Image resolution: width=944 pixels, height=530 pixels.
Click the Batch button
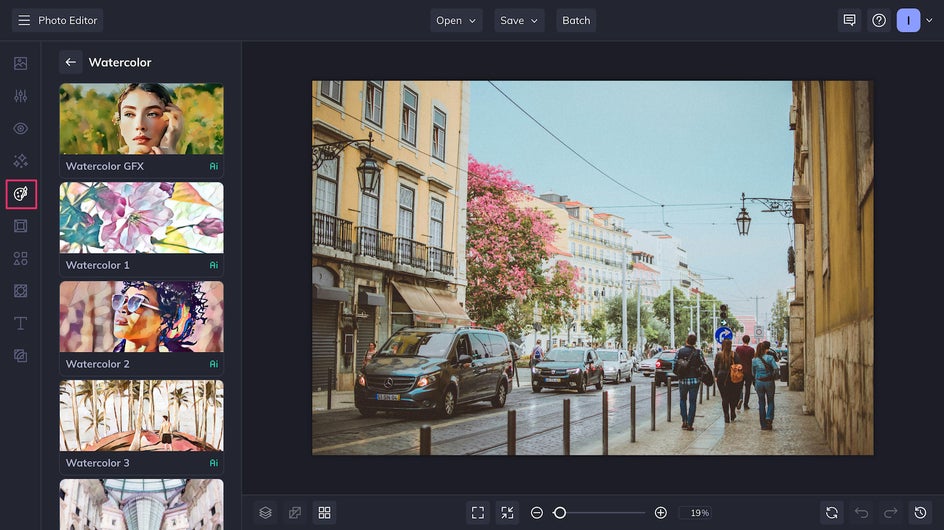tap(576, 20)
